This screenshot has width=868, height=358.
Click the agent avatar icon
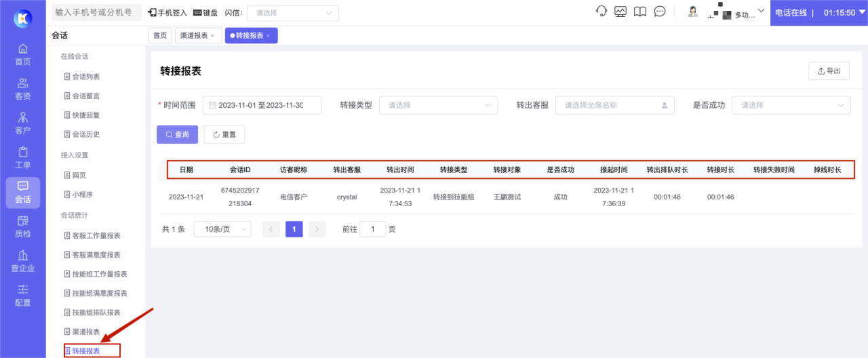693,12
